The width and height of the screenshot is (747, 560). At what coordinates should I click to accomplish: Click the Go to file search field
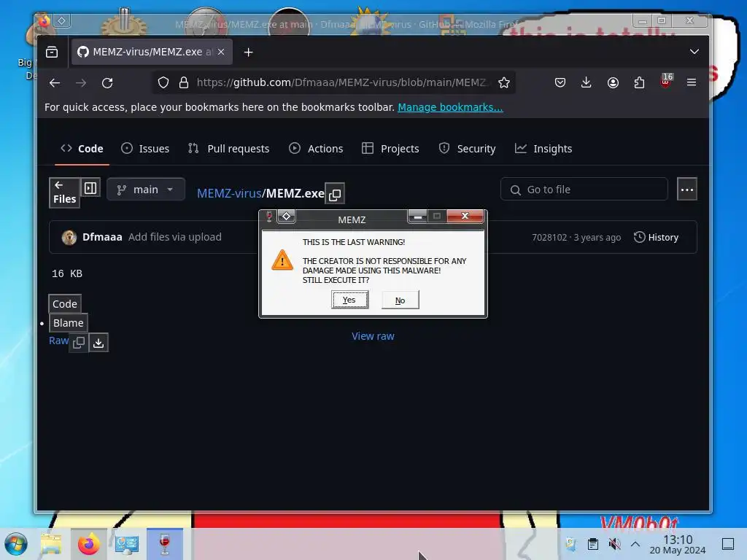(584, 190)
